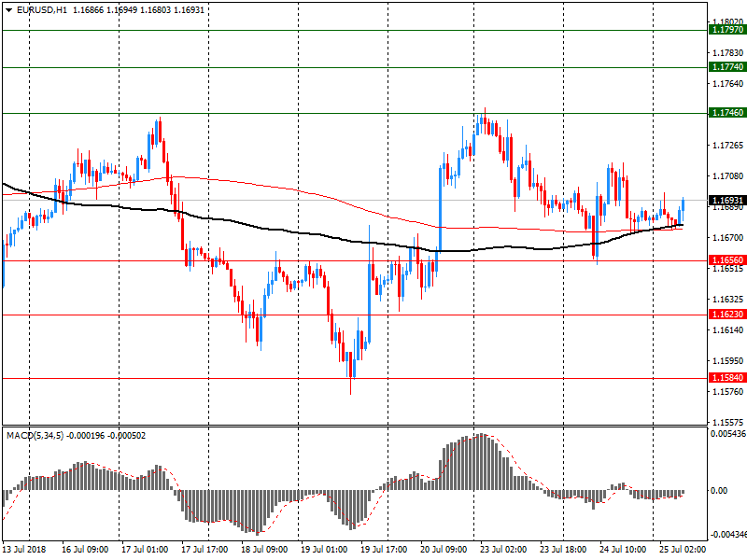This screenshot has width=747, height=560.
Task: Open the chart dropdown arrow beside EURUSD,H1
Action: (x=9, y=10)
